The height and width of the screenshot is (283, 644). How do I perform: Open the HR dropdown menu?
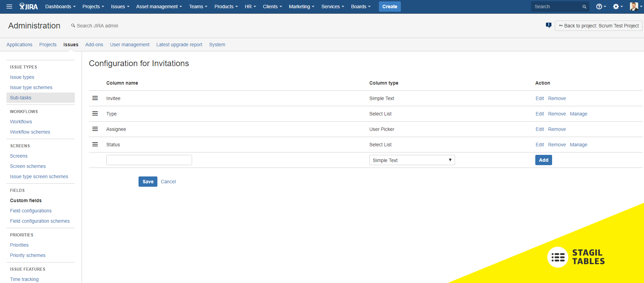250,7
